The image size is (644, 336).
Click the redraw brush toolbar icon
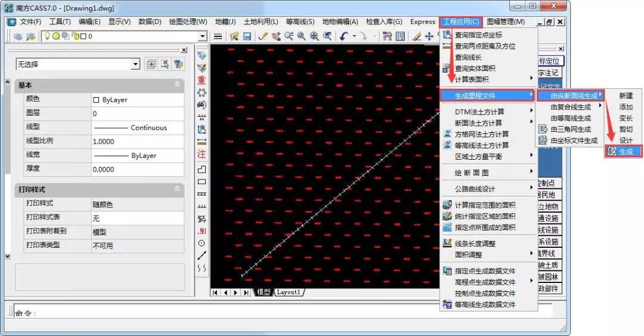click(264, 36)
